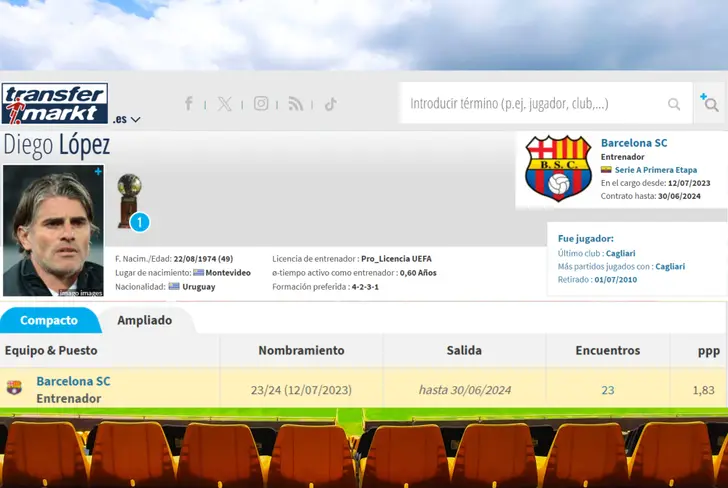Expand the .es language domain dropdown
The height and width of the screenshot is (488, 728).
pyautogui.click(x=126, y=119)
